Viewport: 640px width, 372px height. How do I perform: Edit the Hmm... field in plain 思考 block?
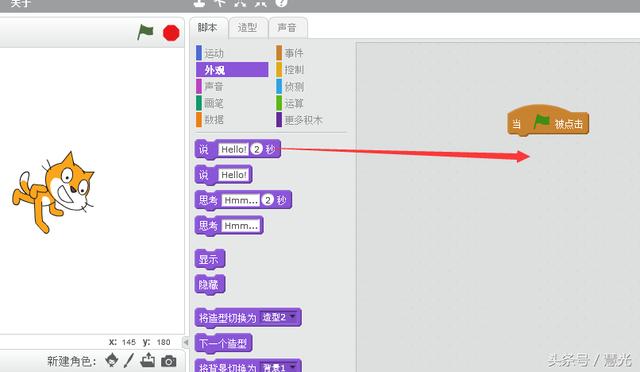point(241,225)
